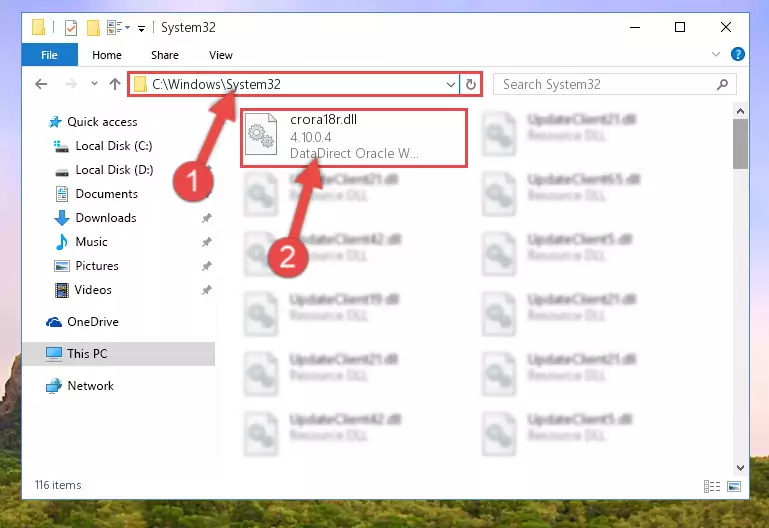Click the scrollbar up arrow
The height and width of the screenshot is (528, 769).
(740, 111)
